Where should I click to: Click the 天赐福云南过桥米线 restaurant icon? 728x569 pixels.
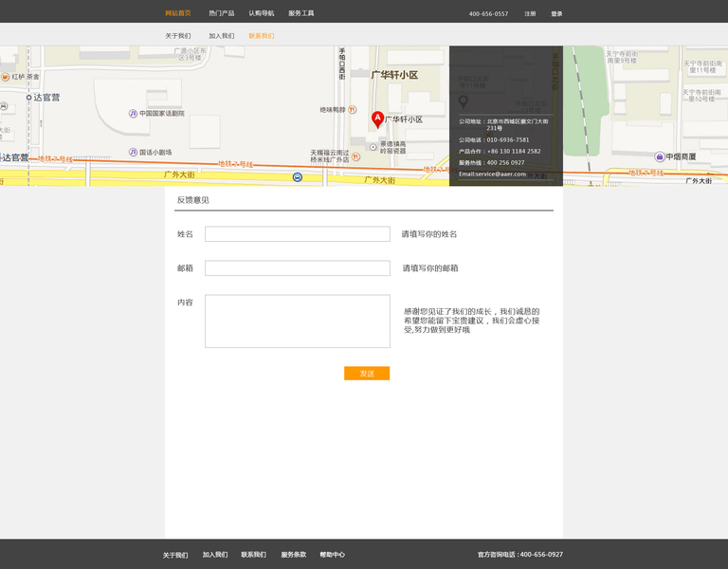coord(355,156)
